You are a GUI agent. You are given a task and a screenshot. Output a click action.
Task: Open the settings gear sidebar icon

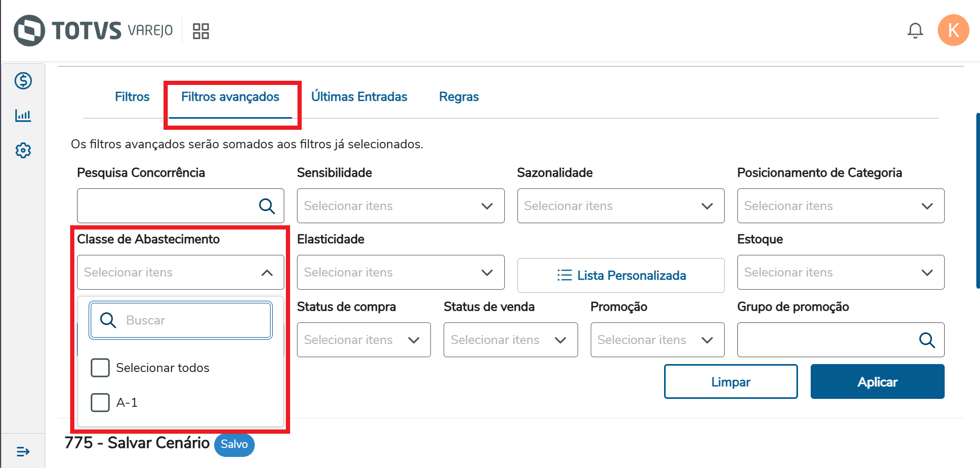point(23,150)
